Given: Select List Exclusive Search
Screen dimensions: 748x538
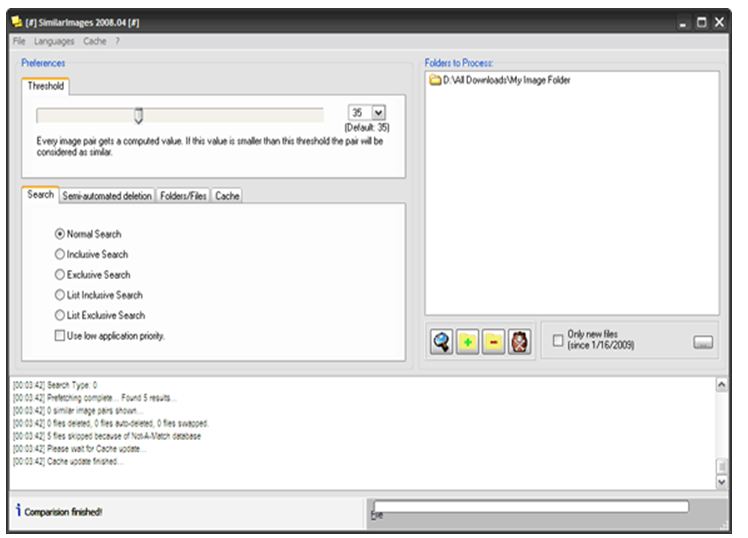Looking at the screenshot, I should [x=60, y=315].
